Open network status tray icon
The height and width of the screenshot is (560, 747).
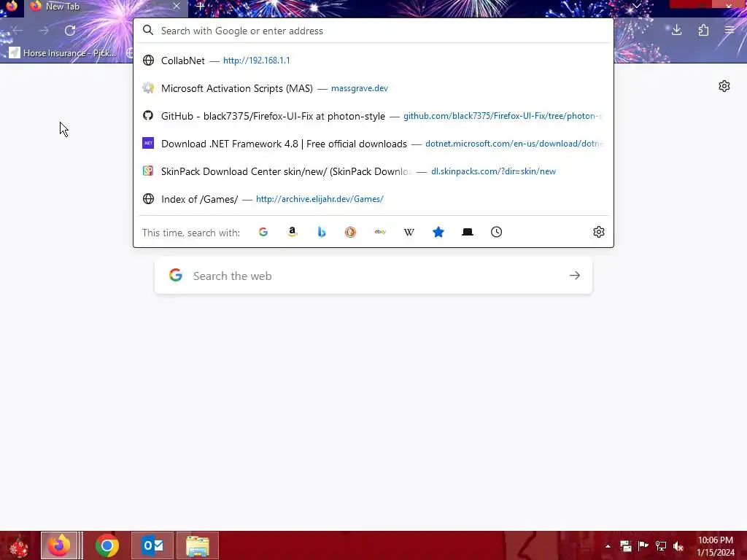[661, 546]
